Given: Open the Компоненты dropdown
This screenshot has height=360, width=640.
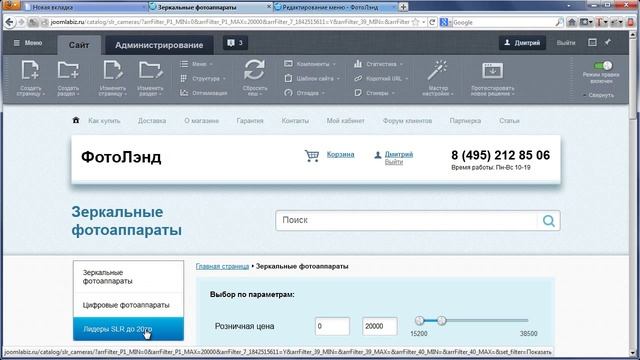Looking at the screenshot, I should point(310,64).
